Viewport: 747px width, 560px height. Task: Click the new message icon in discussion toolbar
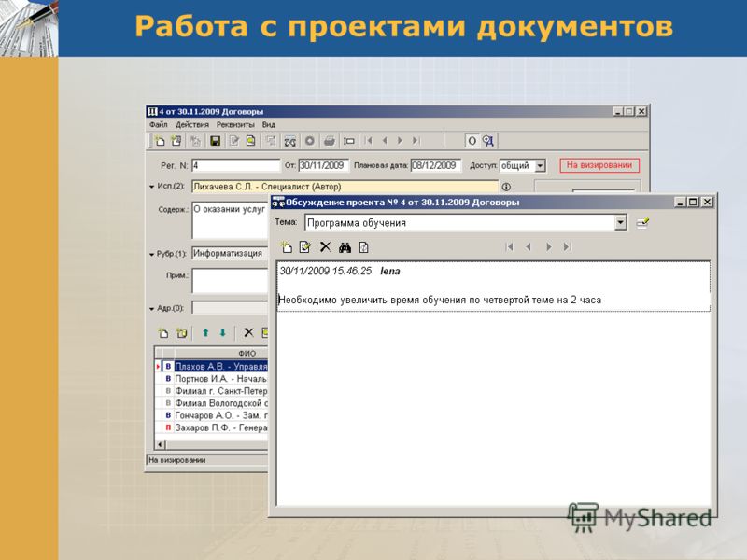pyautogui.click(x=287, y=247)
